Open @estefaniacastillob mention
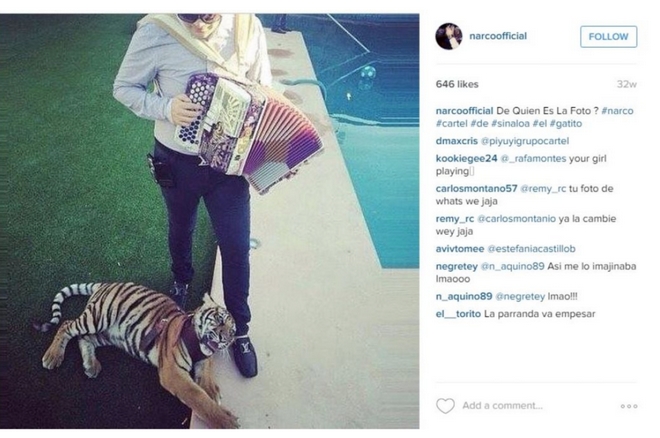The image size is (660, 438). pos(531,249)
